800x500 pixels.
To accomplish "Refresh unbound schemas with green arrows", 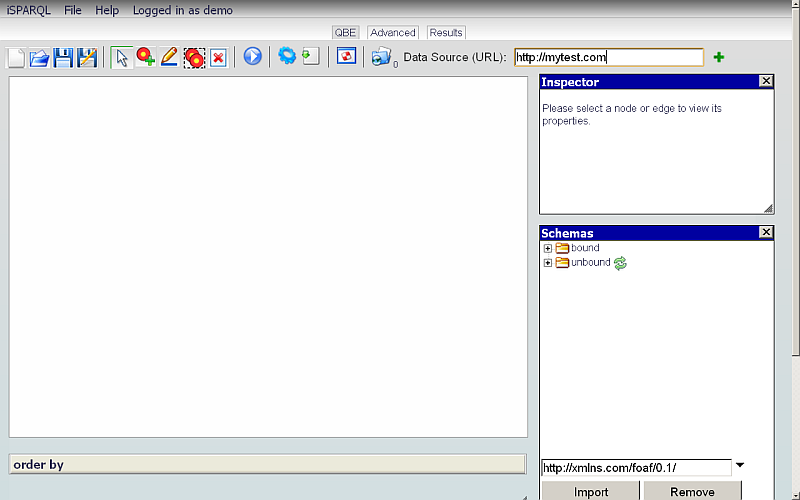I will click(620, 263).
